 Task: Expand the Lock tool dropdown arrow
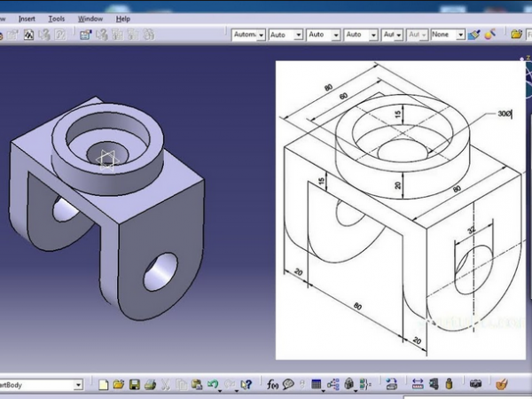point(356,391)
